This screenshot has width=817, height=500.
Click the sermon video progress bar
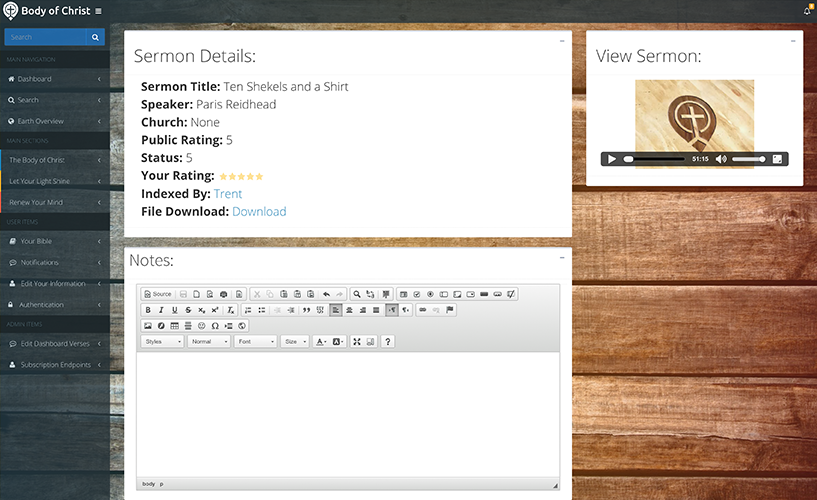[x=654, y=159]
